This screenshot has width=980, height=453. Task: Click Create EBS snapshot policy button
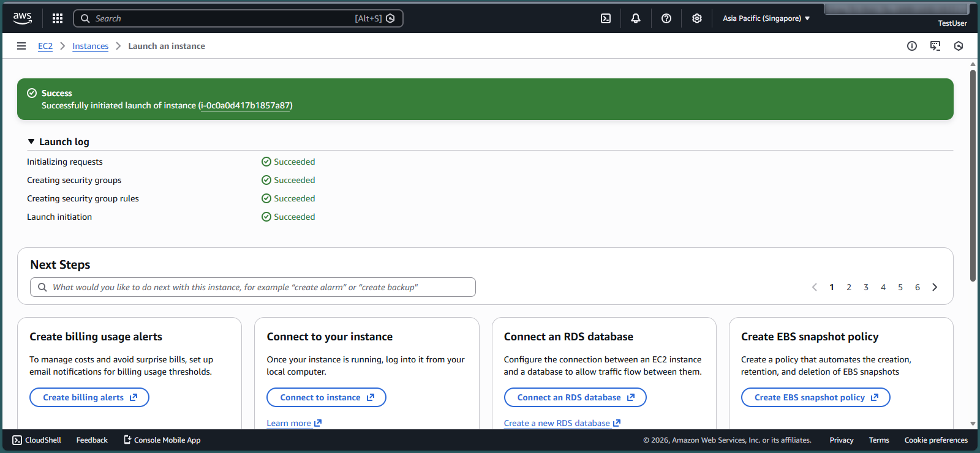click(815, 397)
